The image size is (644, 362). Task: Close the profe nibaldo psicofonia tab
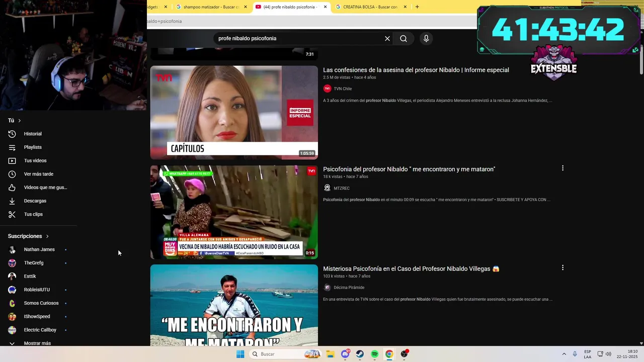pos(326,7)
